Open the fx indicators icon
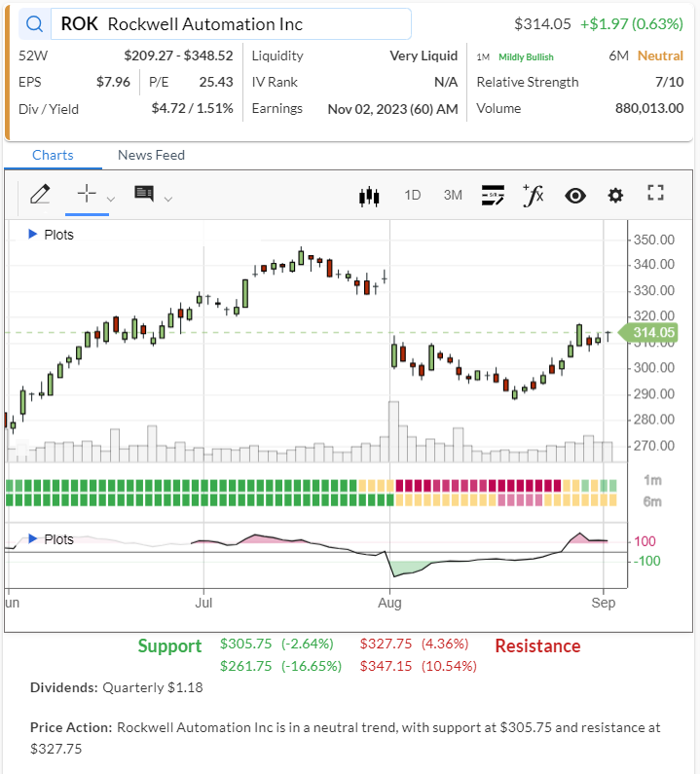Screen dimensions: 700x774 coord(534,195)
